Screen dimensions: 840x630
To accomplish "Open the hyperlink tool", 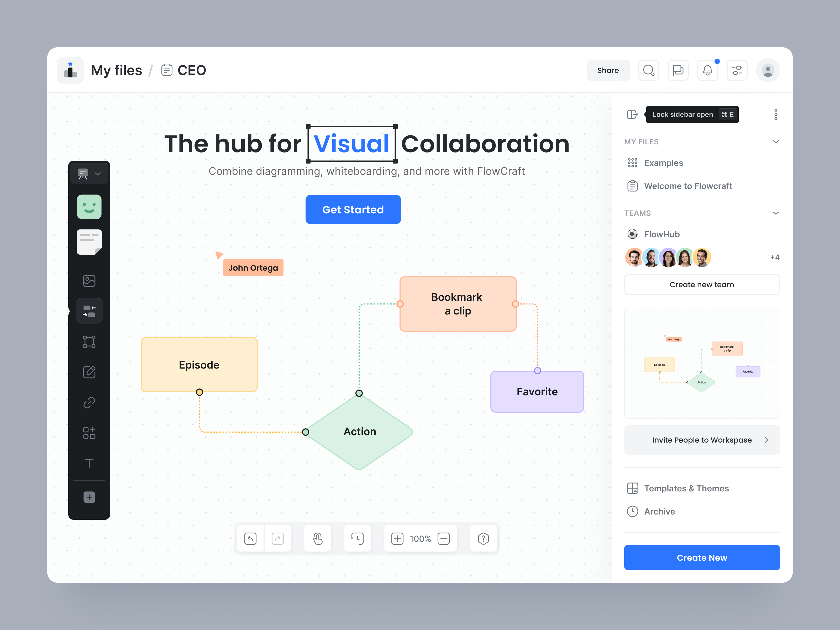I will 89,402.
